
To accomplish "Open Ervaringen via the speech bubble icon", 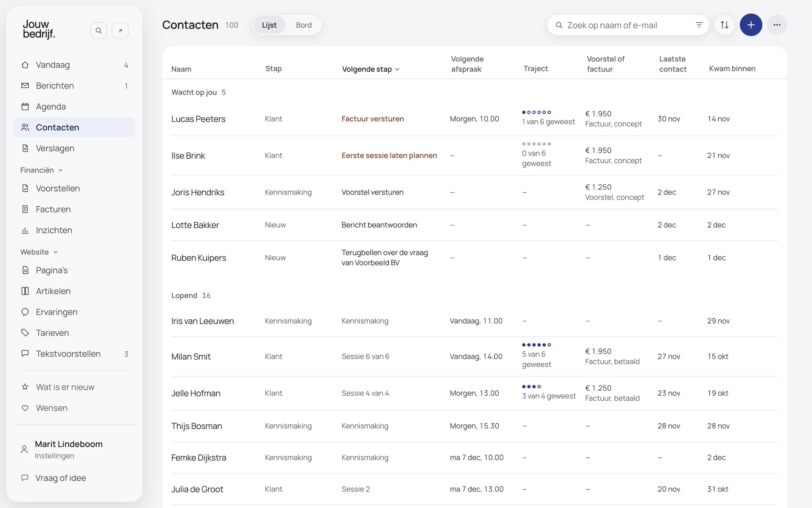I will point(25,312).
